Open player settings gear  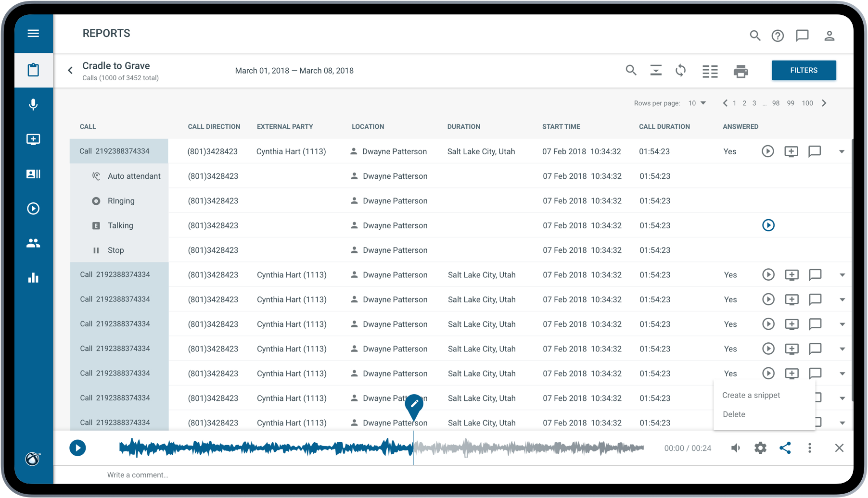coord(760,448)
